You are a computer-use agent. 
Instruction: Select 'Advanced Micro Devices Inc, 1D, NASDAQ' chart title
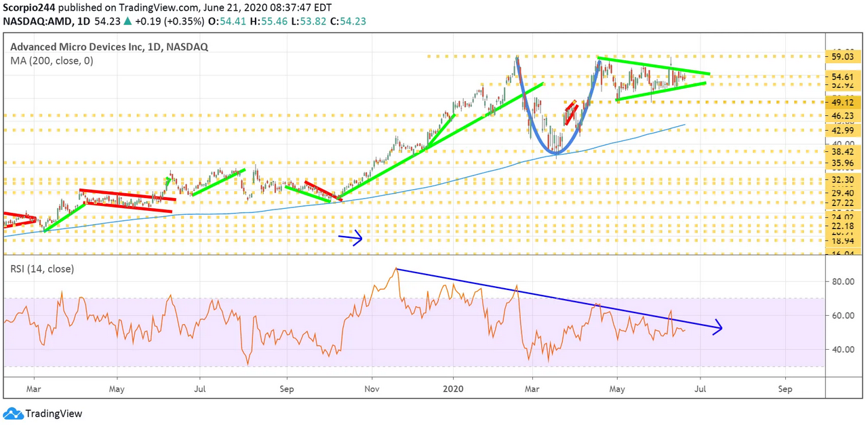[x=109, y=47]
